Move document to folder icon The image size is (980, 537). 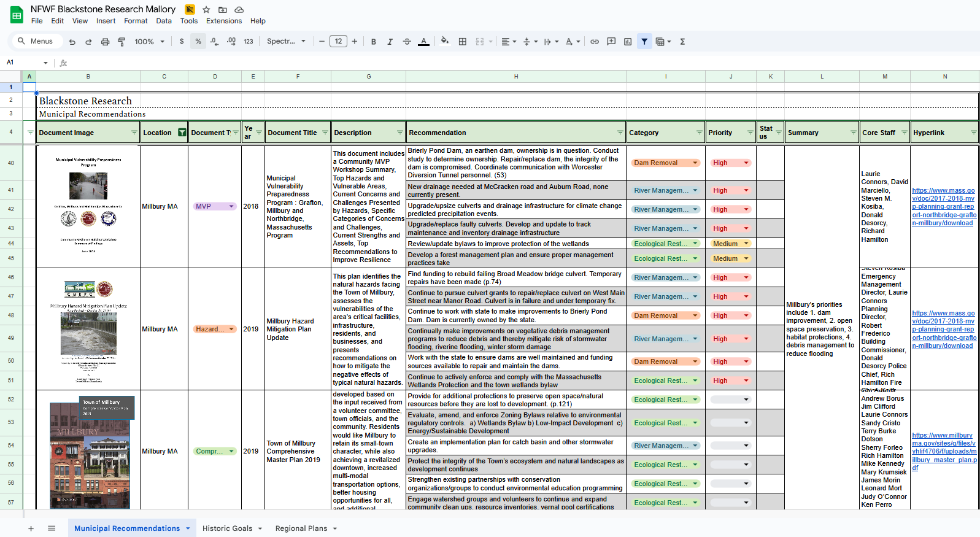pos(223,10)
